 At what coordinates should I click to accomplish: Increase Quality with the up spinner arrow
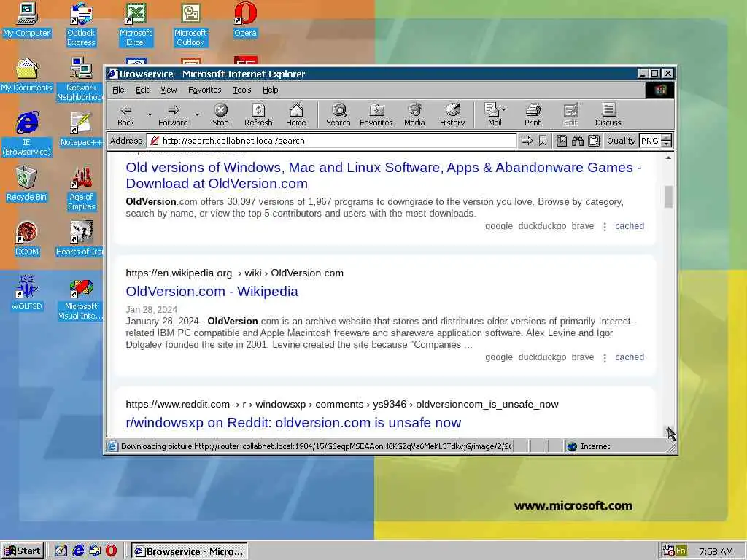pyautogui.click(x=667, y=138)
